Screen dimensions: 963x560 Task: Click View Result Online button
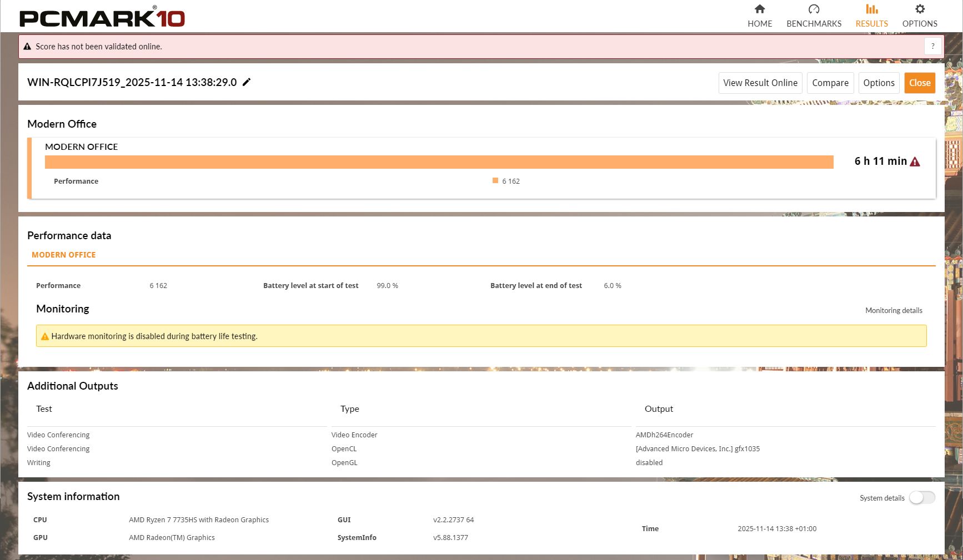click(x=760, y=83)
